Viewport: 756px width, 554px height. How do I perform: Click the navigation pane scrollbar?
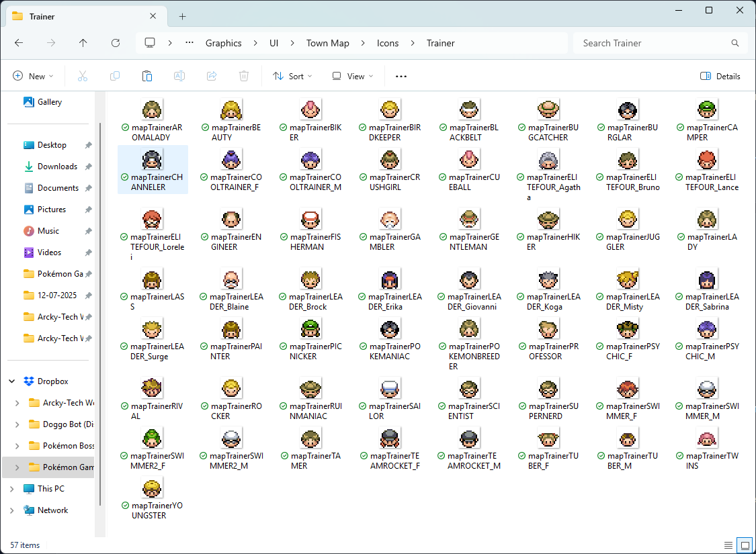(x=100, y=313)
